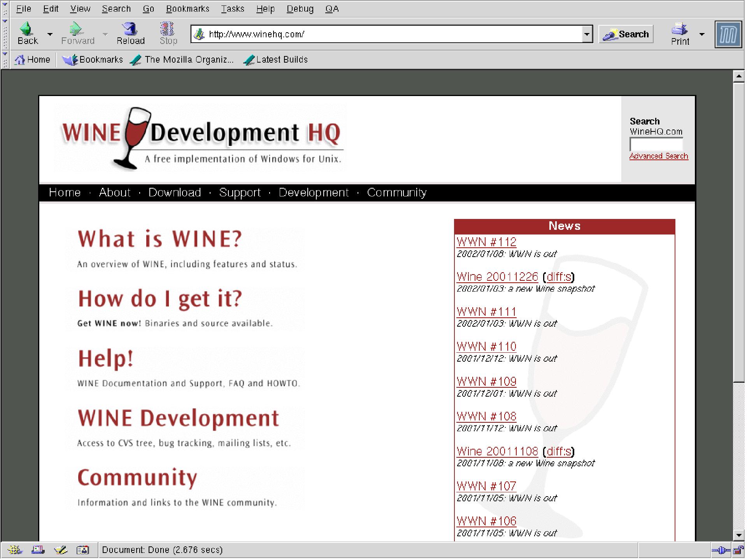
Task: Open Navigator from status bar component icon
Action: point(15,550)
